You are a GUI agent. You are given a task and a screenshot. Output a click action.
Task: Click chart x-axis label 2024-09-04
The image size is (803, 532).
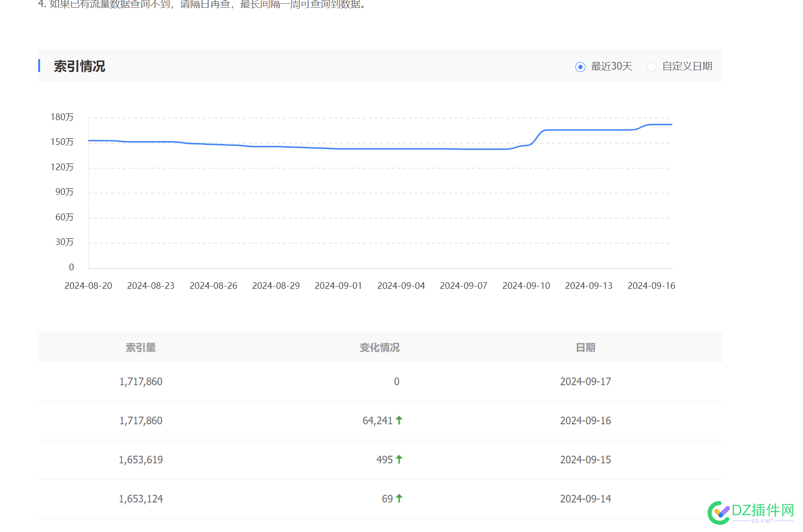(x=401, y=286)
